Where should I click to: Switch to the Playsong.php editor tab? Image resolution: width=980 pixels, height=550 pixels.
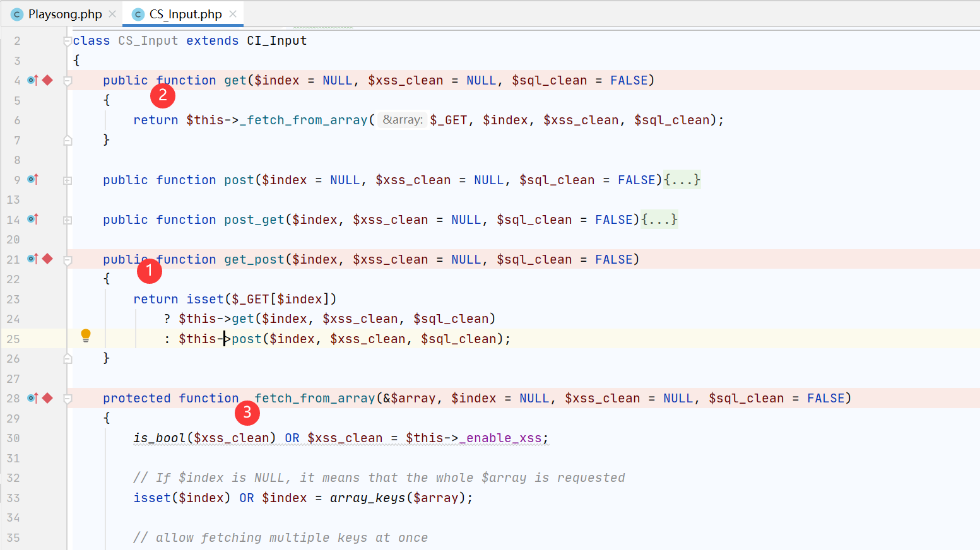click(x=65, y=14)
